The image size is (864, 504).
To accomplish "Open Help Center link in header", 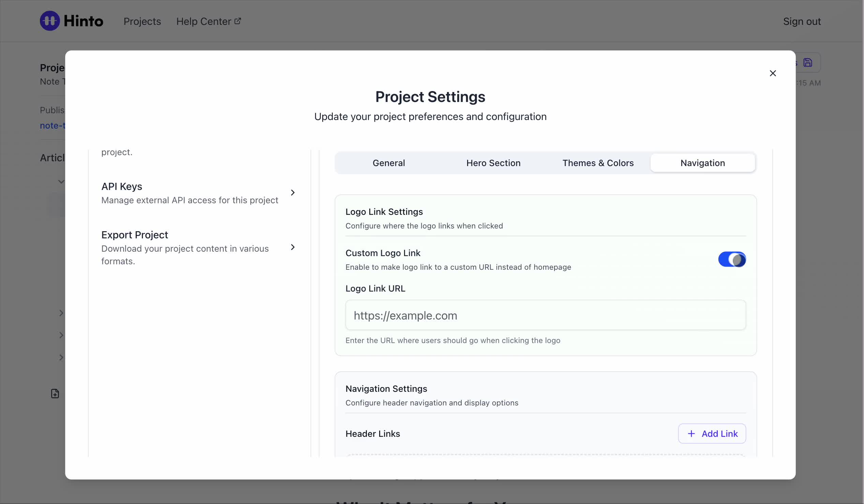I will tap(204, 21).
